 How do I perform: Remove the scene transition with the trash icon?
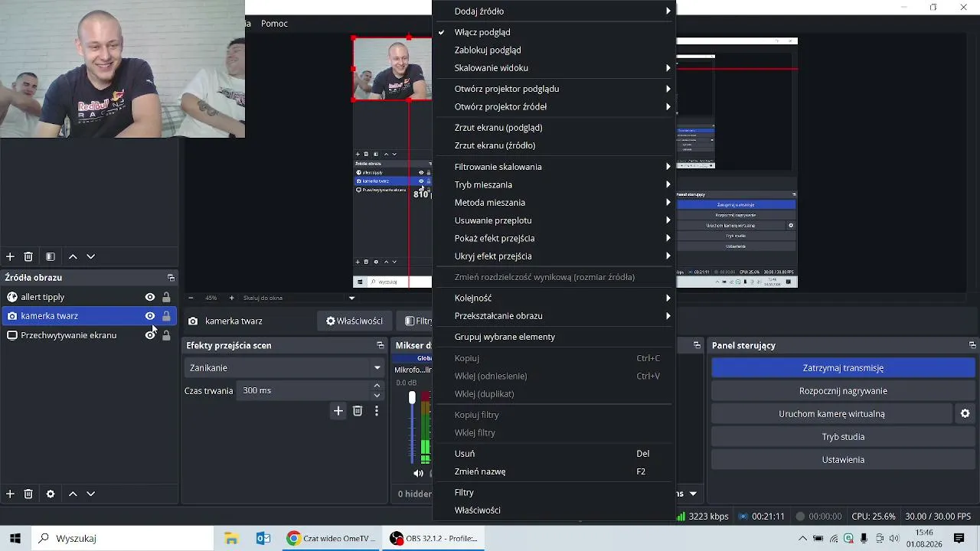[x=358, y=411]
